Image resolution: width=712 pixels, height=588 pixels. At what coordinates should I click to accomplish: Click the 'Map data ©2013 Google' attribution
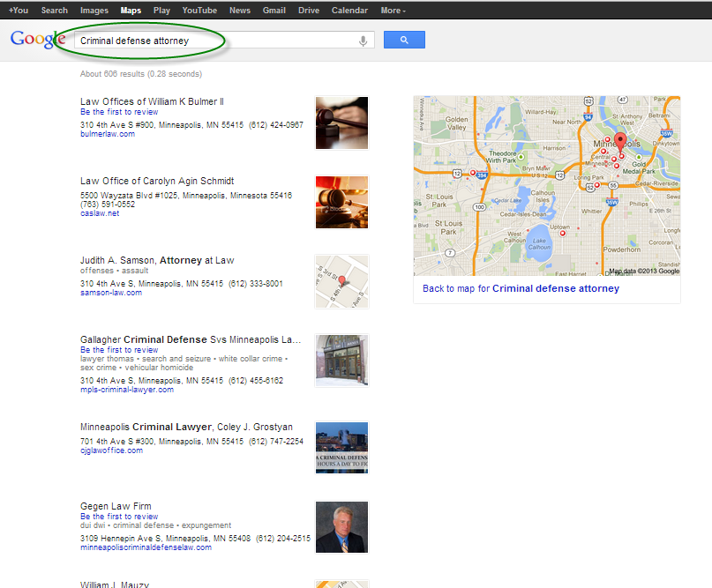pyautogui.click(x=644, y=271)
